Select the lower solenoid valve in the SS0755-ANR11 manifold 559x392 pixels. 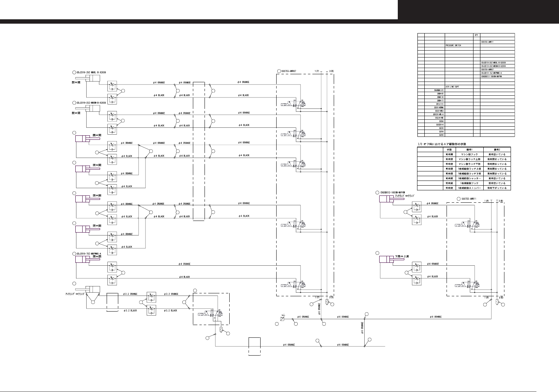467,285
